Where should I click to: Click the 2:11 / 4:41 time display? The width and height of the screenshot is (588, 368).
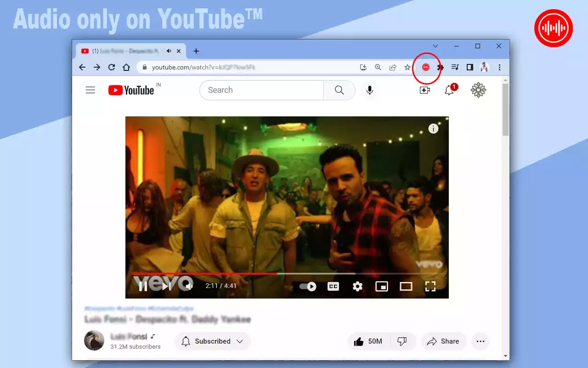(x=221, y=286)
